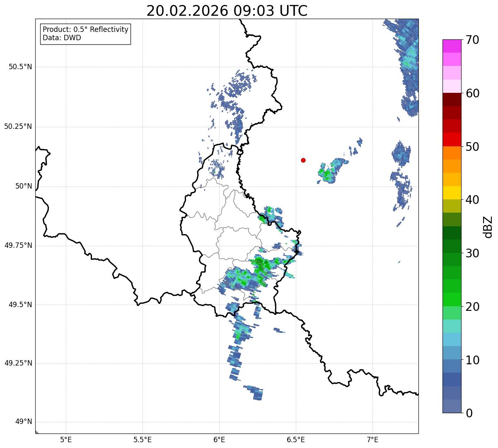The width and height of the screenshot is (498, 448).
Task: Click the latitude label 49°N
Action: [x=23, y=422]
